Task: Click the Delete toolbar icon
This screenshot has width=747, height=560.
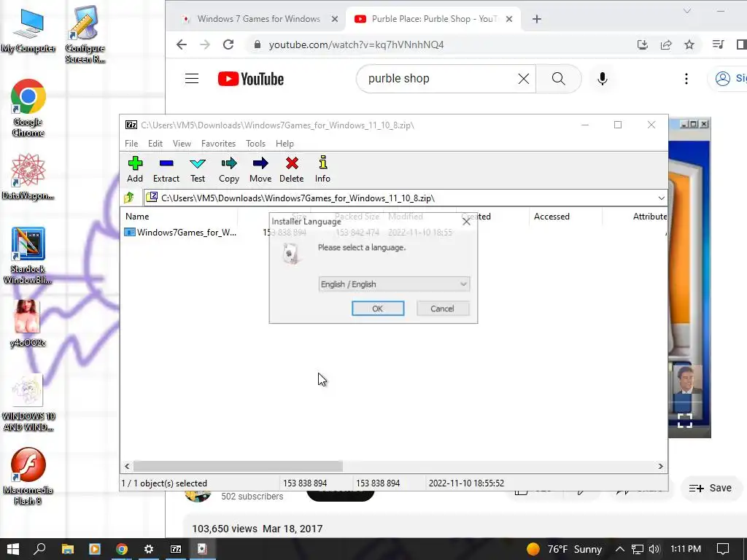Action: (292, 169)
